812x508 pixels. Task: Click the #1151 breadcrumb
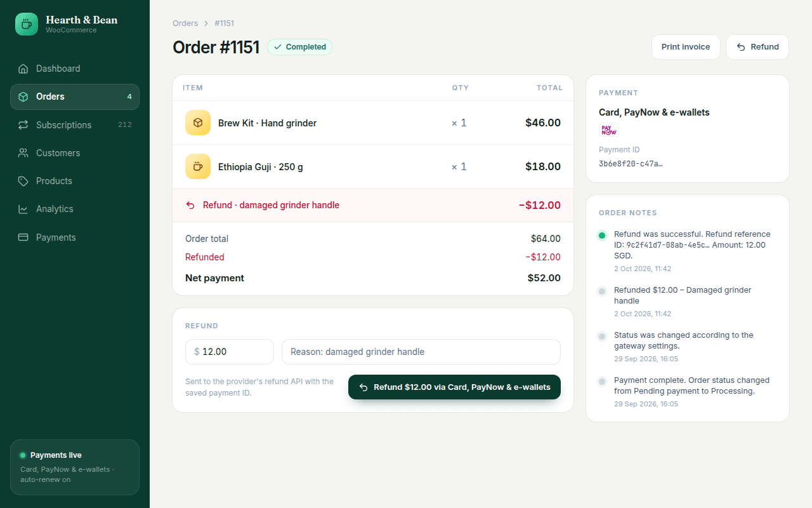tap(224, 23)
